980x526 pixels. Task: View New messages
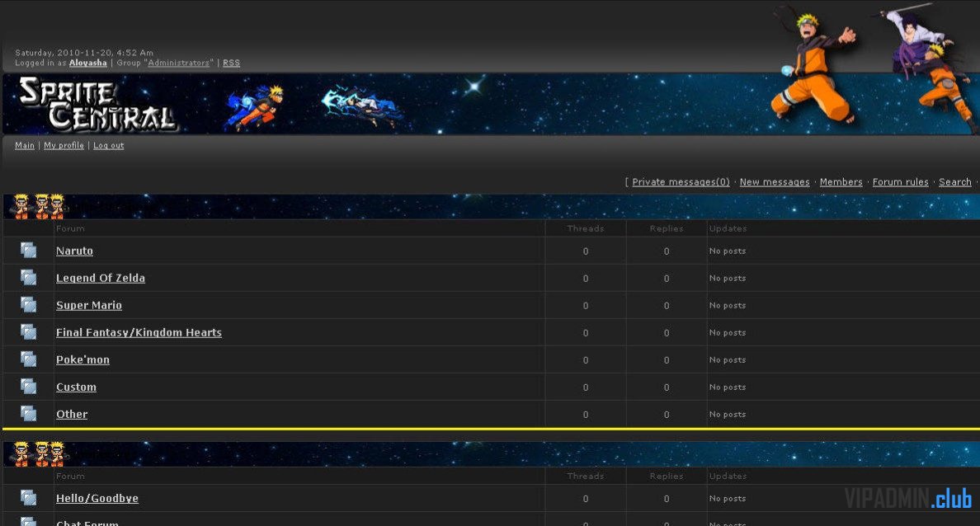(x=775, y=182)
